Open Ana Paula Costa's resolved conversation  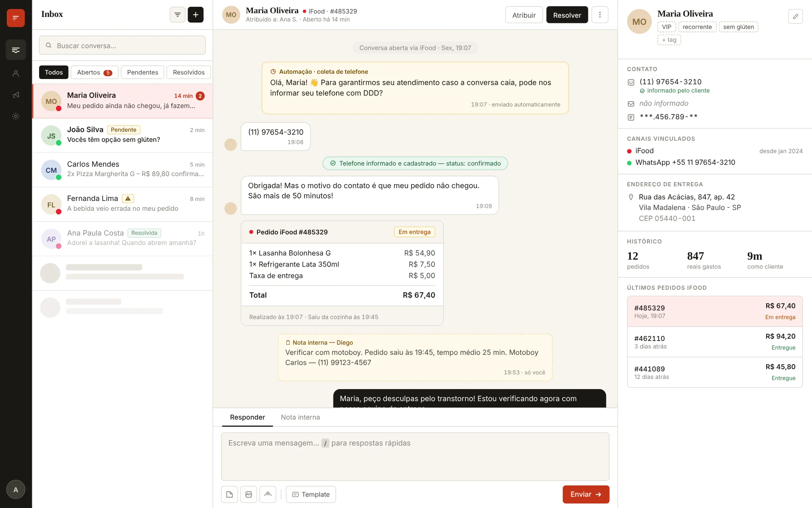pyautogui.click(x=123, y=239)
